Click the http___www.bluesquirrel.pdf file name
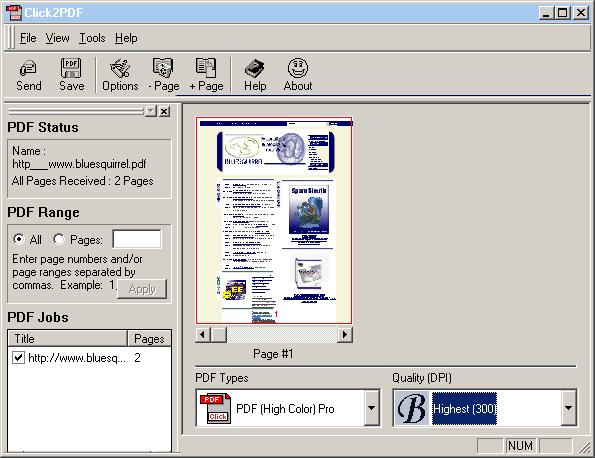Image resolution: width=595 pixels, height=458 pixels. click(x=79, y=164)
